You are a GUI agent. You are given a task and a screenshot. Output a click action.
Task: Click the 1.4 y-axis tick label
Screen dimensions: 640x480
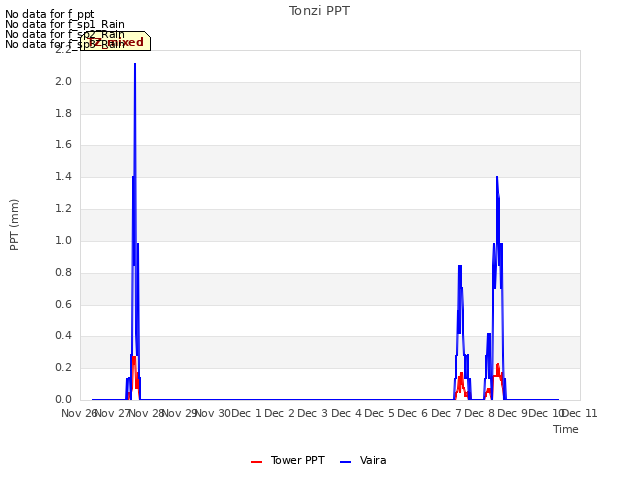[64, 176]
